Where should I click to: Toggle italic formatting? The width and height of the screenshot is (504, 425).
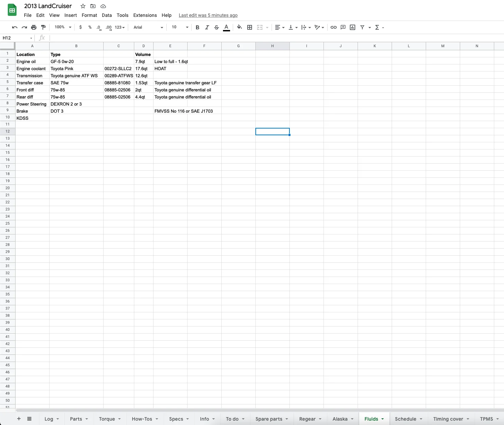pos(207,27)
